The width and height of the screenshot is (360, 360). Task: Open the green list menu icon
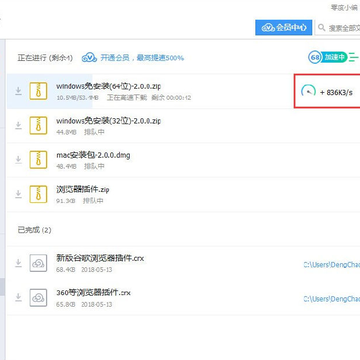[354, 58]
